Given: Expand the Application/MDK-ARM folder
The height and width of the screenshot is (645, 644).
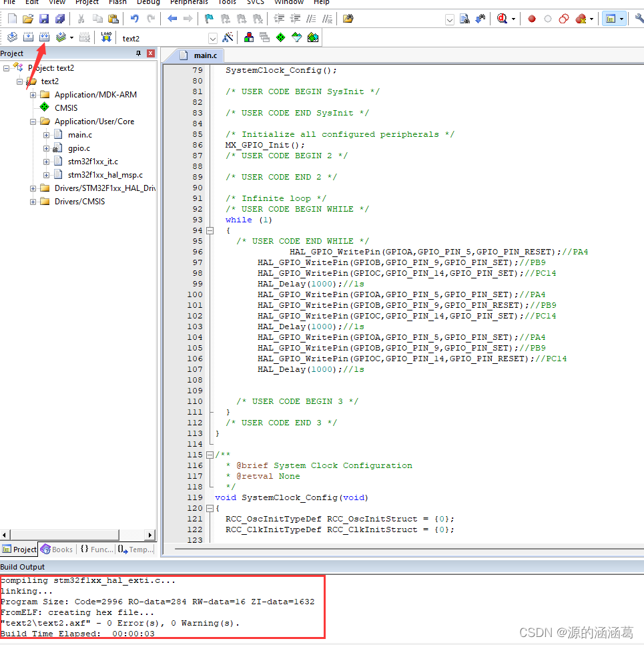Looking at the screenshot, I should (x=33, y=95).
